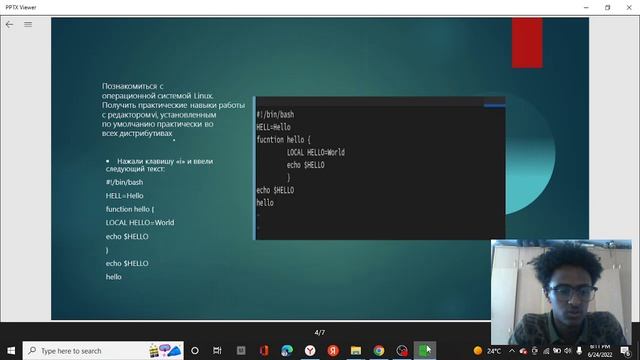Open the round recorder app on taskbar

click(x=402, y=351)
